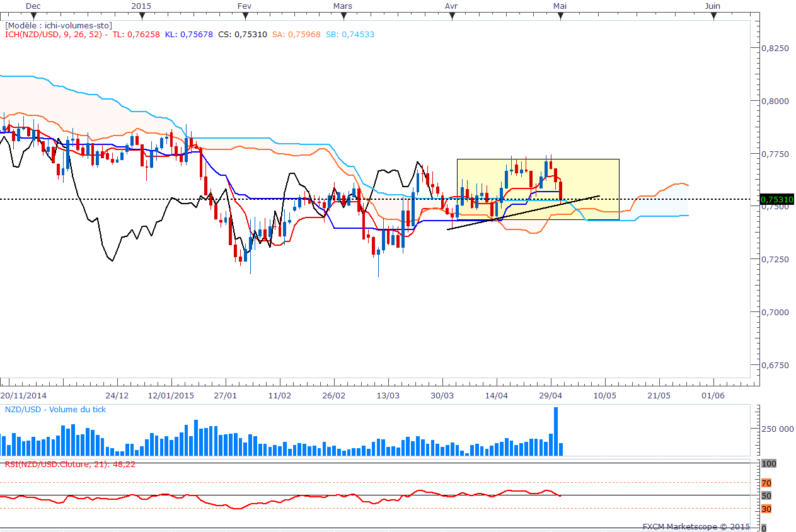Click the SA: 0,75968 Senkou value

[297, 34]
